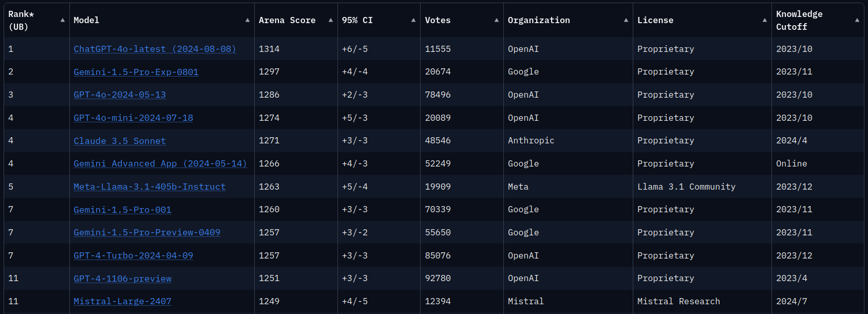Sort by the Model column arrow
Screen dimensions: 868x314
point(248,20)
